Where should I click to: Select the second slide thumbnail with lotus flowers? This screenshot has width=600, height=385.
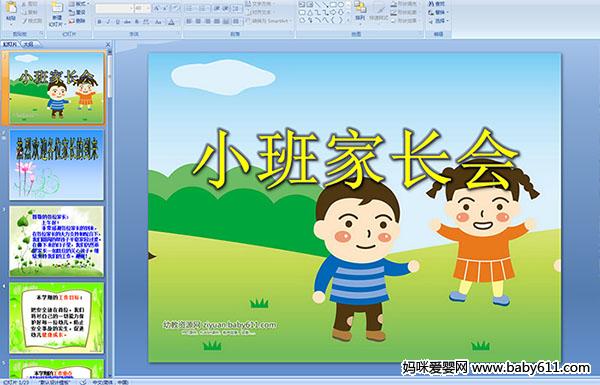point(57,165)
